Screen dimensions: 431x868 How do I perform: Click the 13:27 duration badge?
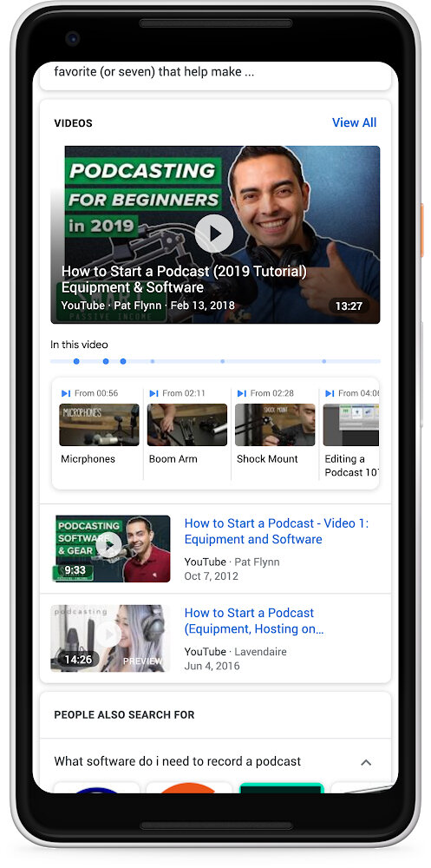pyautogui.click(x=349, y=306)
